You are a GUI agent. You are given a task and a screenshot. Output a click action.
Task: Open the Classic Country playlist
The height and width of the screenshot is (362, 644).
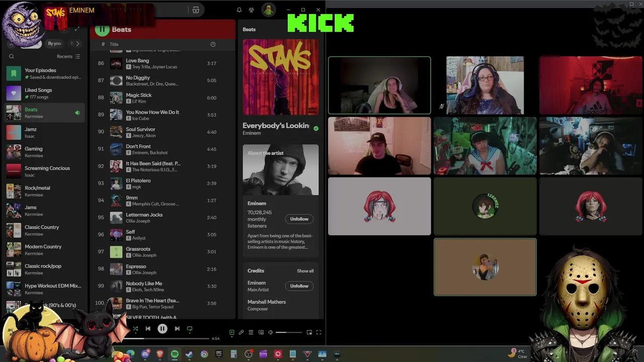click(45, 230)
